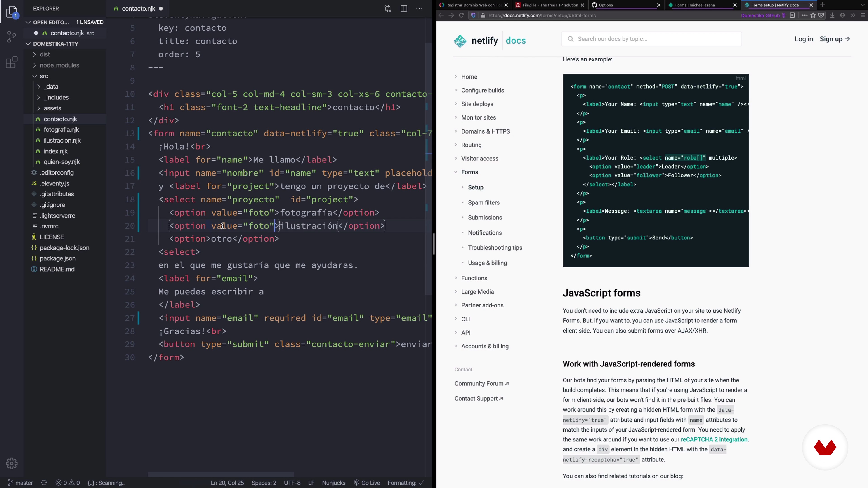This screenshot has width=868, height=488.
Task: Click the Log in link
Action: point(804,39)
